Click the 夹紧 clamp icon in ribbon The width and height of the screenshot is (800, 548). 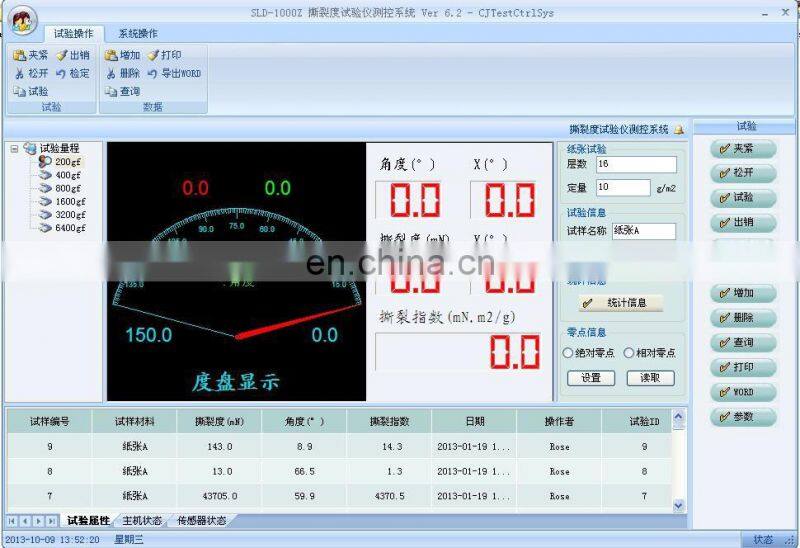(18, 55)
